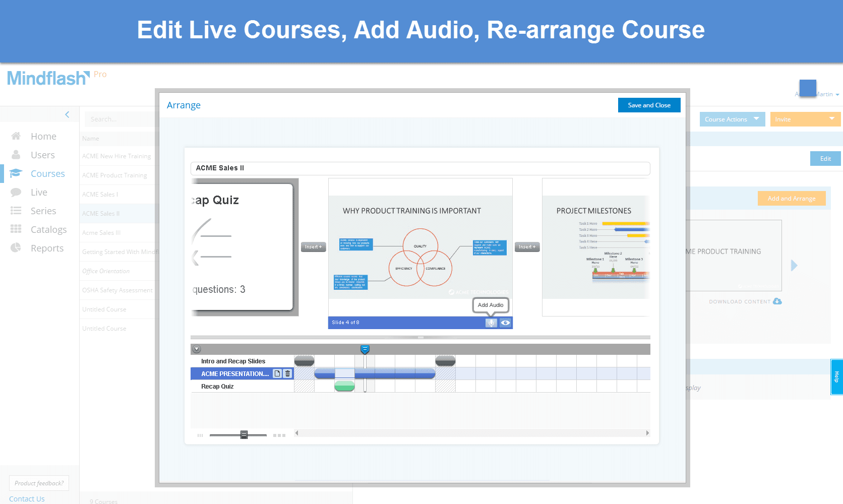This screenshot has width=843, height=504.
Task: Click the Catalogs grid icon
Action: [16, 229]
